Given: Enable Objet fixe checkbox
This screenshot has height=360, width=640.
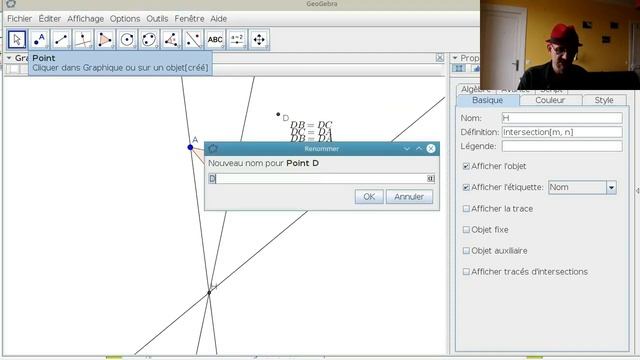Looking at the screenshot, I should 466,230.
